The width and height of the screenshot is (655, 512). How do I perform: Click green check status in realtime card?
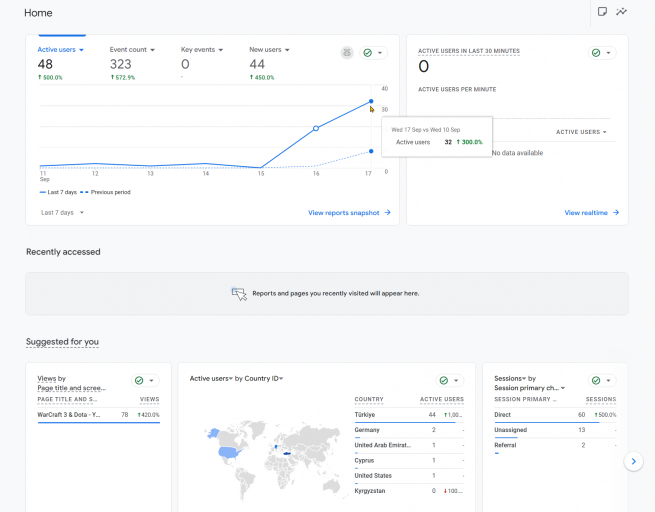596,53
